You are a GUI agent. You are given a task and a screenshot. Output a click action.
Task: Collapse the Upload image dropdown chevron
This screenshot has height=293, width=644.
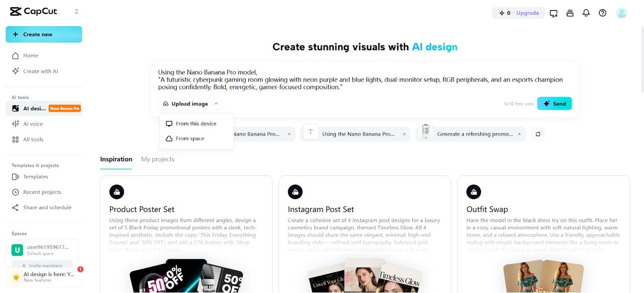[216, 104]
